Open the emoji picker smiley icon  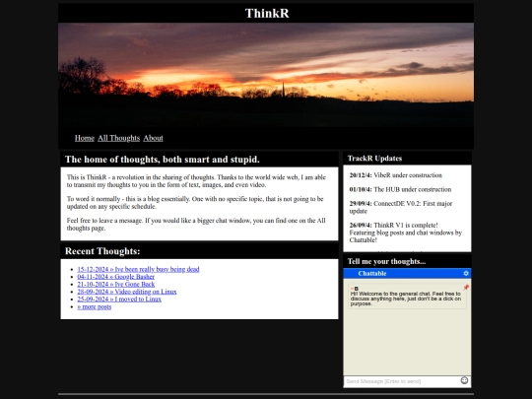(464, 380)
